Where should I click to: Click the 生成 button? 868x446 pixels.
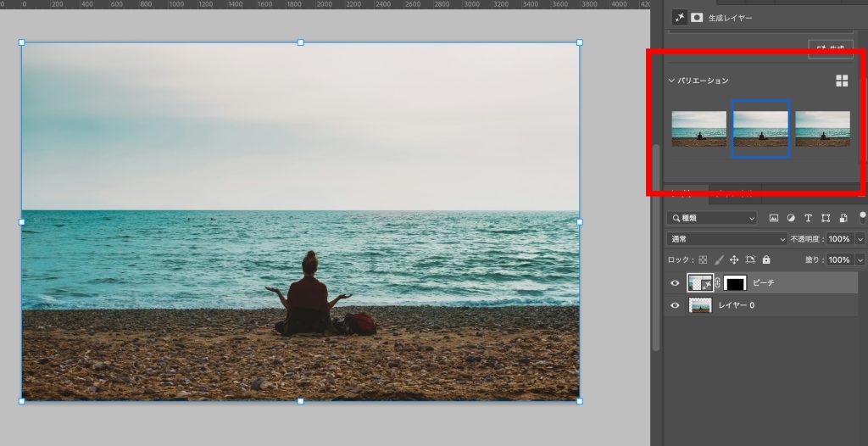(830, 49)
